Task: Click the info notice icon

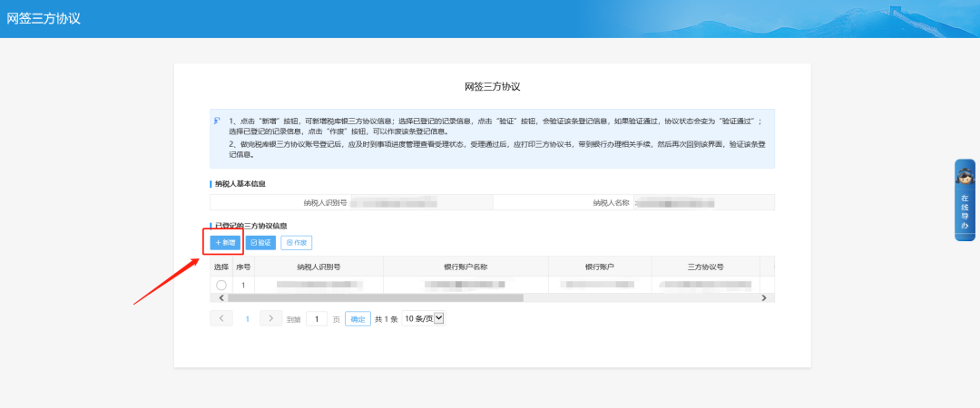Action: coord(217,121)
